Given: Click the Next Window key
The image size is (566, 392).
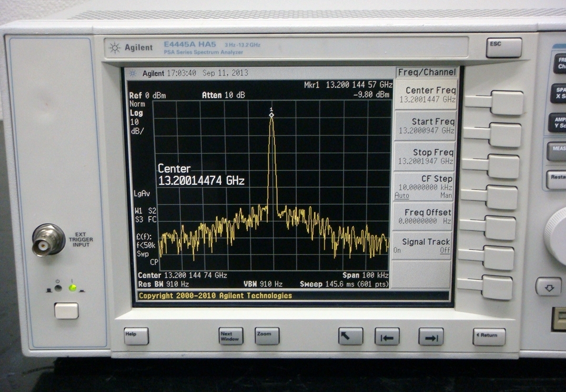Looking at the screenshot, I should [x=230, y=336].
